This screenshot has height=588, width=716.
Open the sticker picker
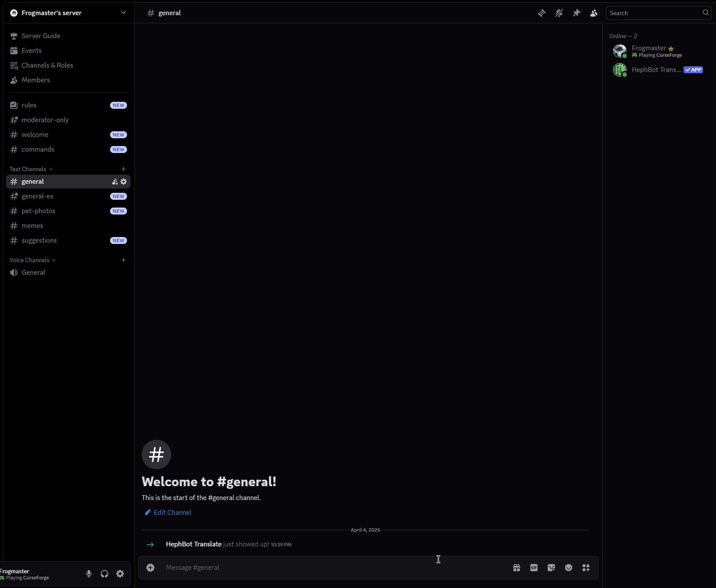551,568
